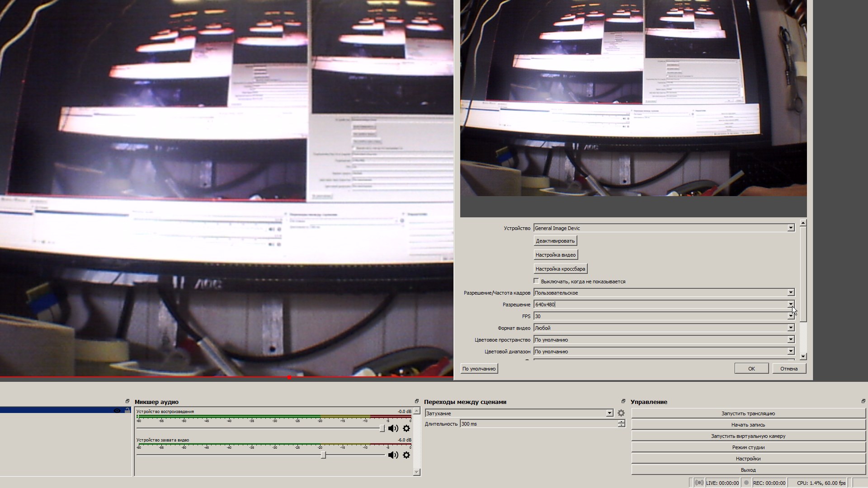Undock the scene transitions panel
The height and width of the screenshot is (488, 868).
pos(623,401)
